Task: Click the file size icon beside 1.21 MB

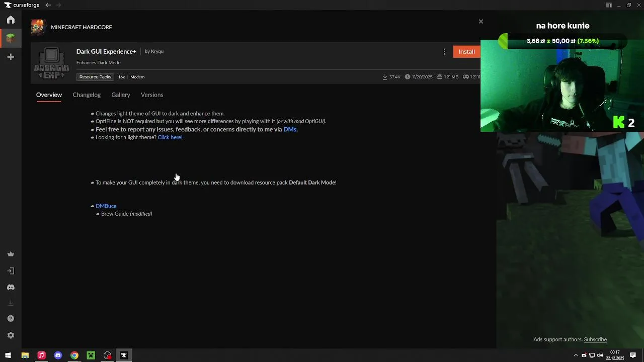Action: coord(440,77)
